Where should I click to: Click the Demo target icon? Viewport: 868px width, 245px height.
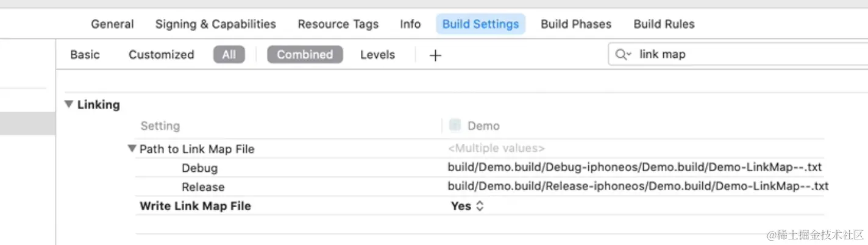(455, 126)
